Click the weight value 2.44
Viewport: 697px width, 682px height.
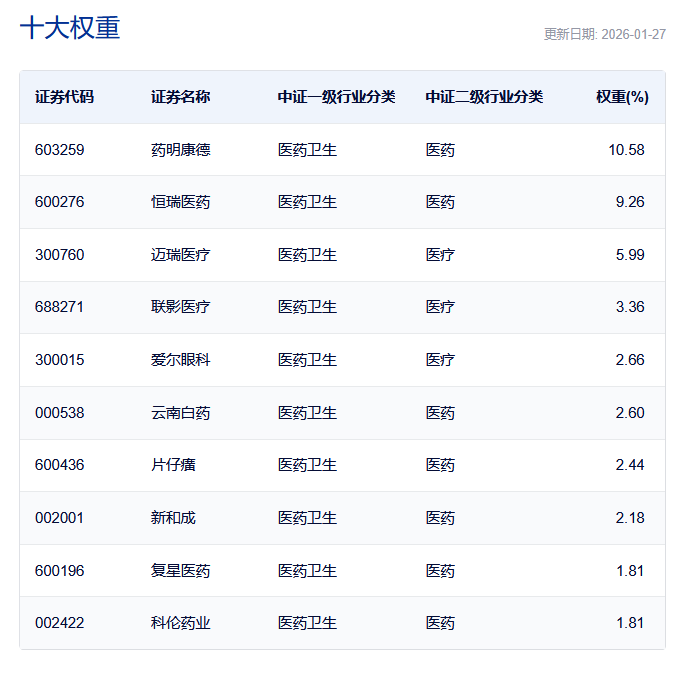coord(630,465)
